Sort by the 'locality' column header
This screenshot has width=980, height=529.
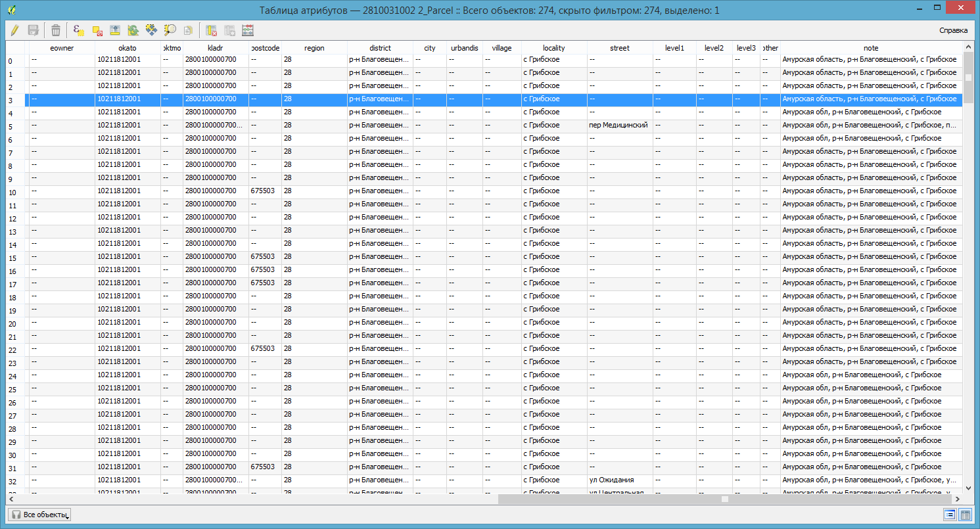[x=553, y=48]
